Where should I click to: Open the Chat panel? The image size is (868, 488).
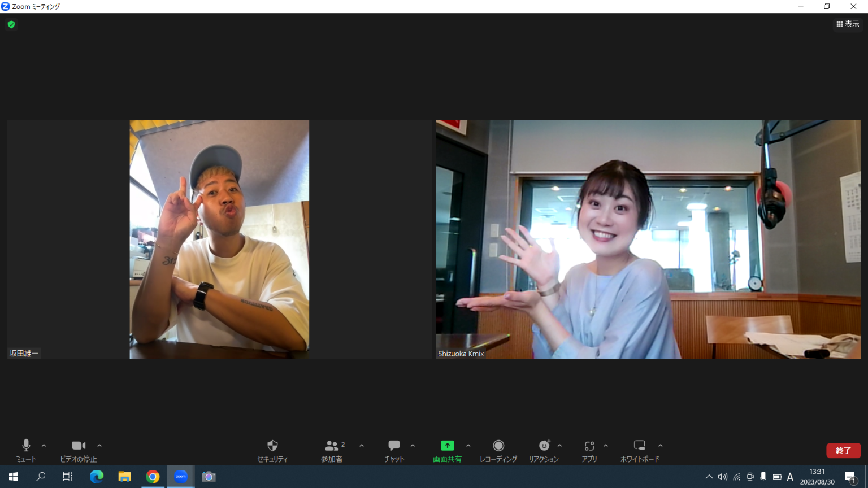tap(394, 446)
